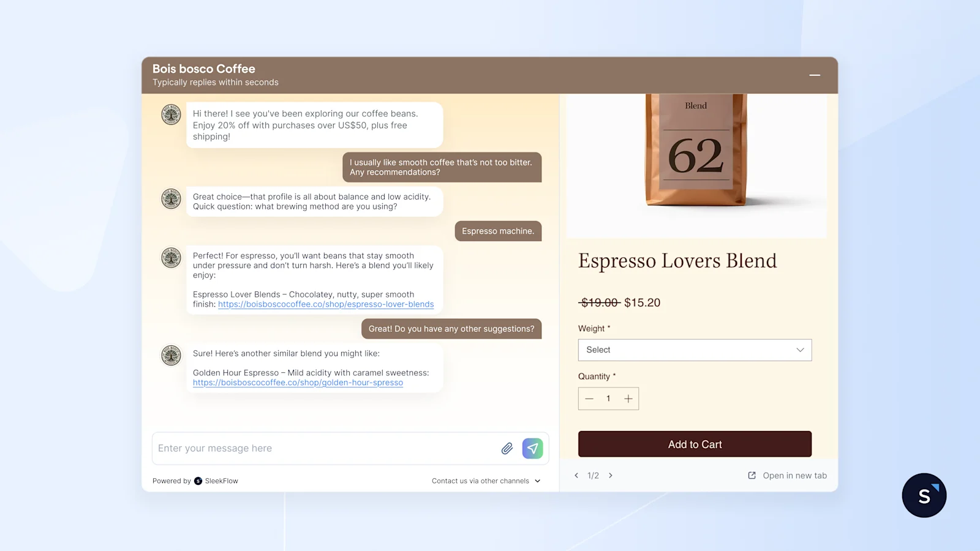This screenshot has height=551, width=980.
Task: Expand 'Contact us via other channels'
Action: click(486, 481)
